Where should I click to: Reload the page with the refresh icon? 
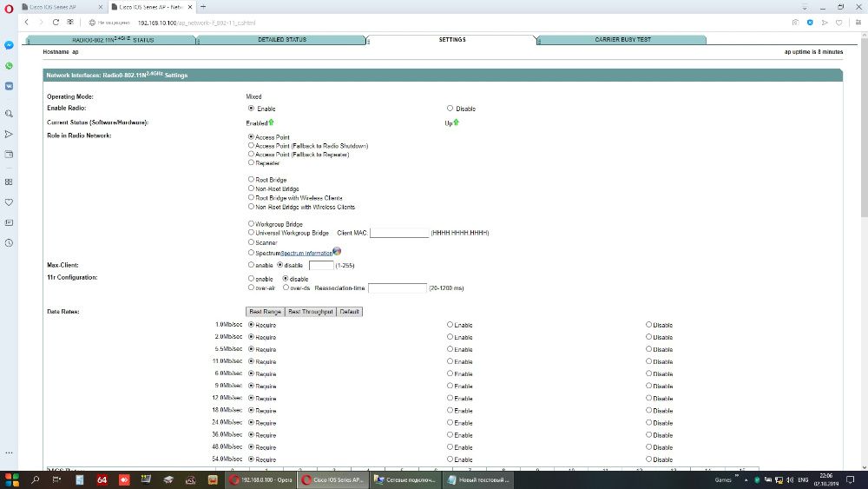56,23
